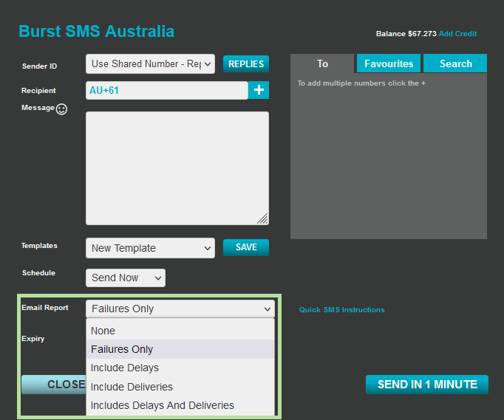Screen dimensions: 504x420
Task: Pick the Include Delays option
Action: (180, 368)
